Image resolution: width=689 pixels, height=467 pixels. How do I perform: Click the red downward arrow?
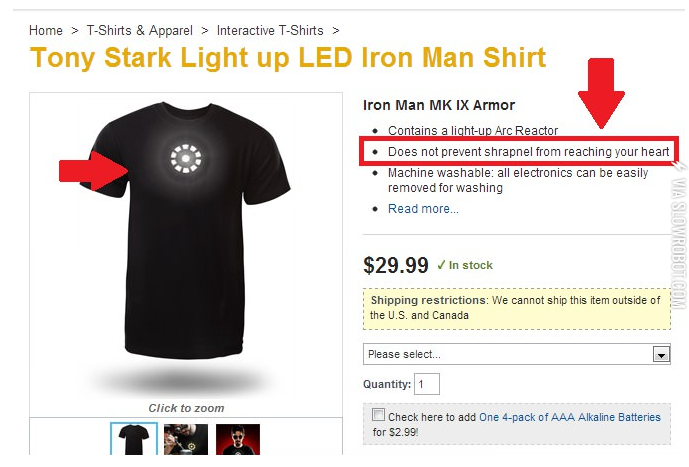pyautogui.click(x=601, y=93)
